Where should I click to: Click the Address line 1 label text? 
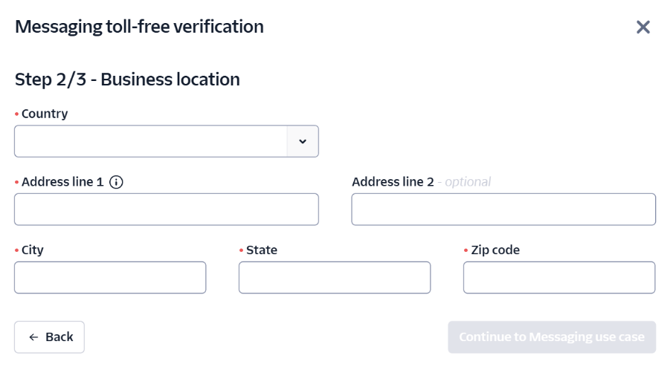coord(63,182)
